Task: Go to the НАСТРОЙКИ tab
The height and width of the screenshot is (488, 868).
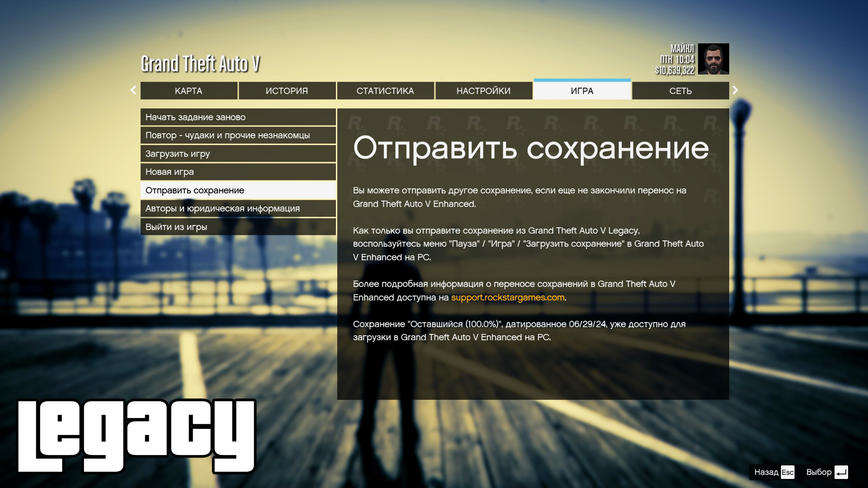Action: [x=484, y=91]
